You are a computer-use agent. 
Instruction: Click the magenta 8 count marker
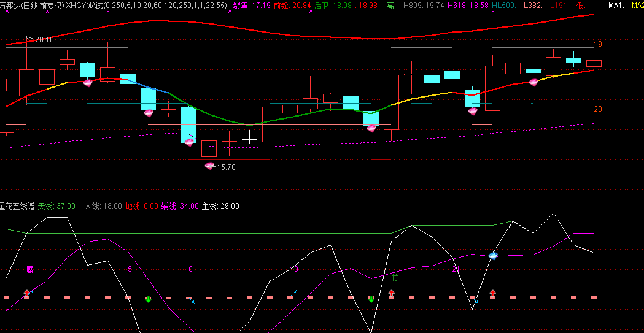tap(190, 269)
